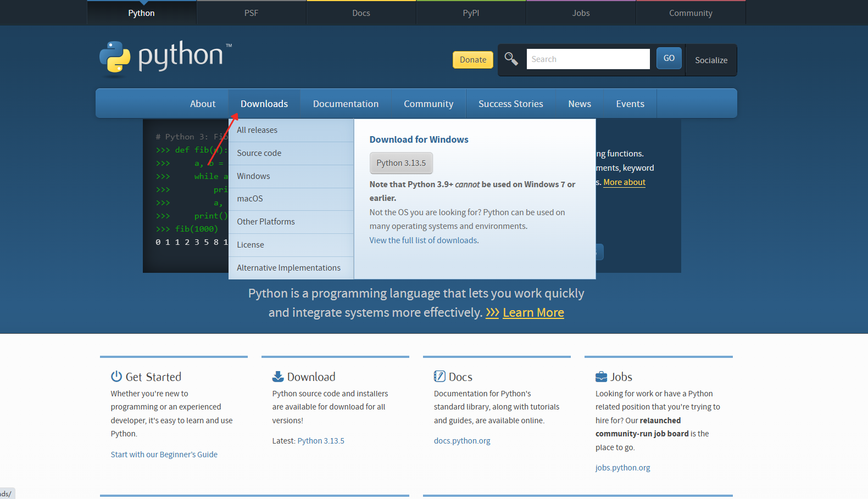Select All releases from Downloads submenu
This screenshot has height=499, width=868.
point(257,130)
